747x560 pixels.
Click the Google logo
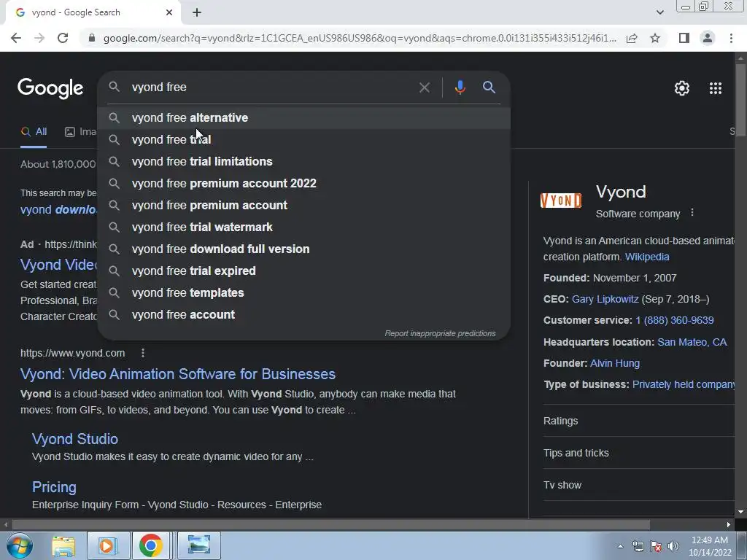coord(50,88)
